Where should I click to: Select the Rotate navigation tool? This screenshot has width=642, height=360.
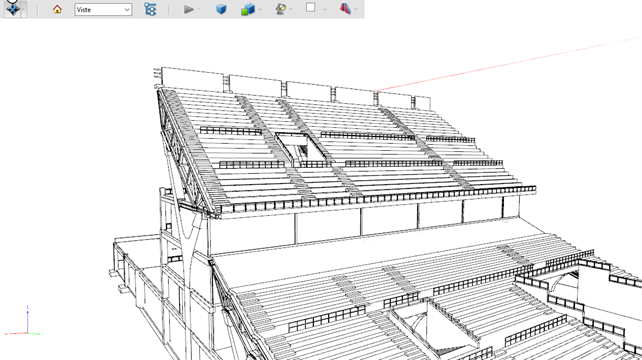(12, 9)
